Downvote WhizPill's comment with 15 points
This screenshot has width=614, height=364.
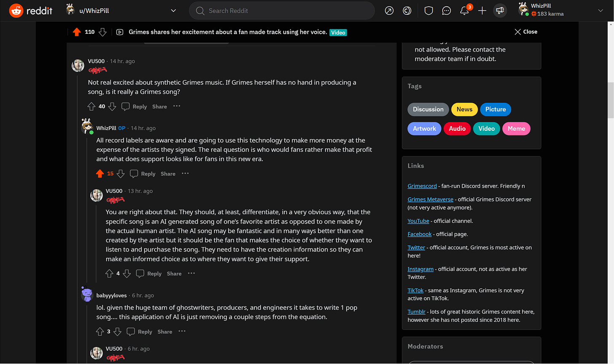coord(121,174)
